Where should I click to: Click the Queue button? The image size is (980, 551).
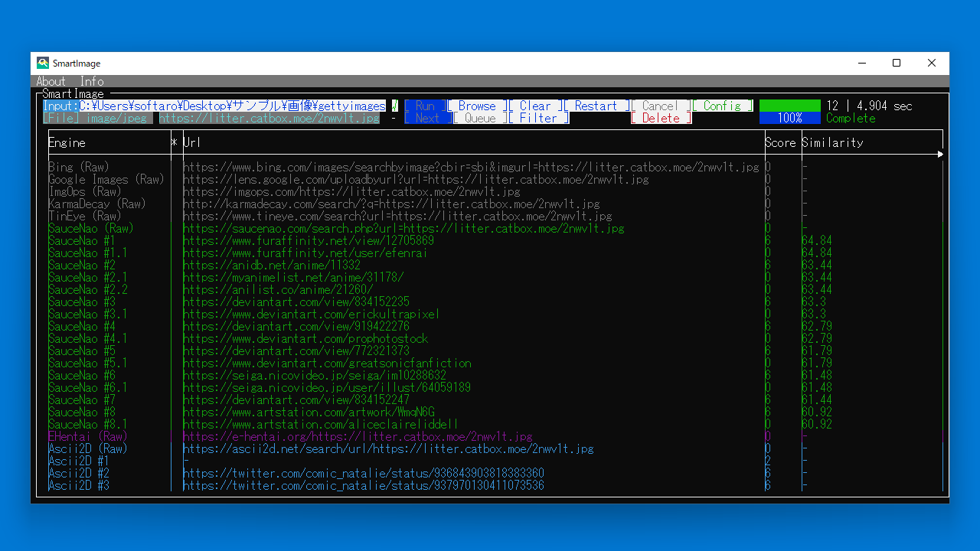(x=480, y=119)
